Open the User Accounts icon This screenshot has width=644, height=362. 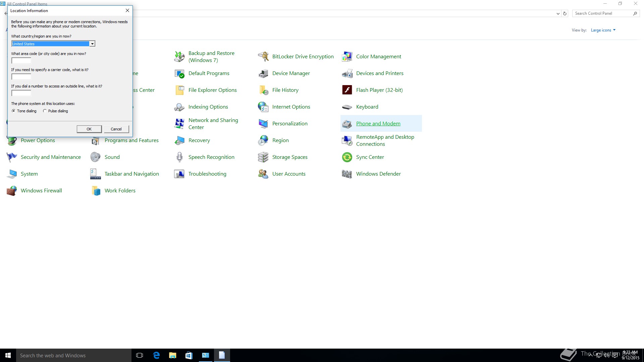click(263, 174)
